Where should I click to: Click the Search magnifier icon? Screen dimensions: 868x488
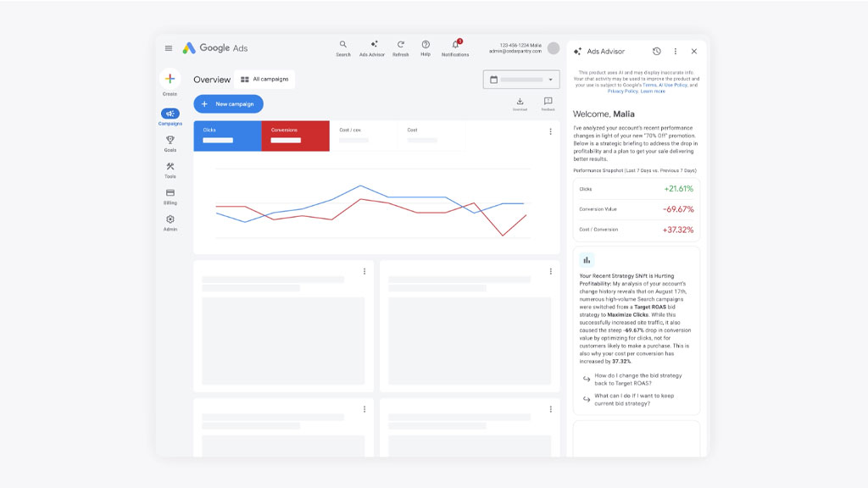pyautogui.click(x=342, y=45)
